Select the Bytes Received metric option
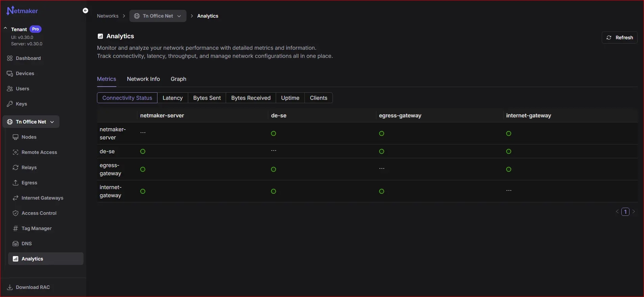Viewport: 644px width, 297px height. point(251,98)
